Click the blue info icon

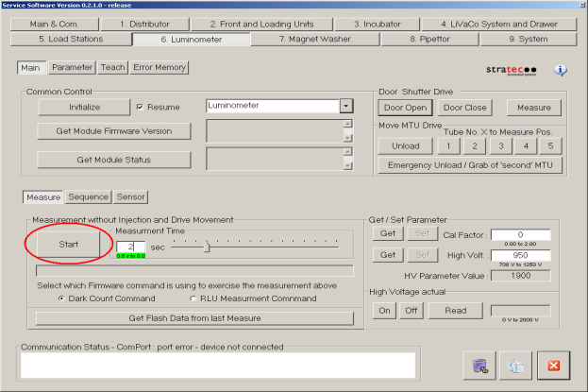pos(561,70)
